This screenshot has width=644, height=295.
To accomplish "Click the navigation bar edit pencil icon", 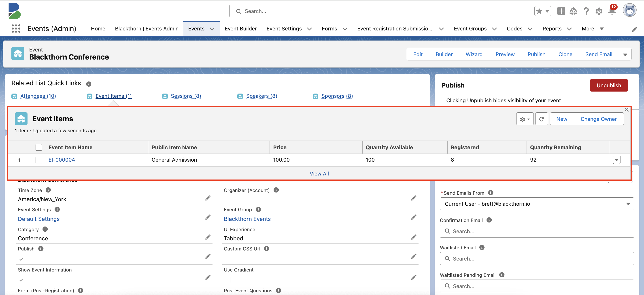I will pos(635,29).
